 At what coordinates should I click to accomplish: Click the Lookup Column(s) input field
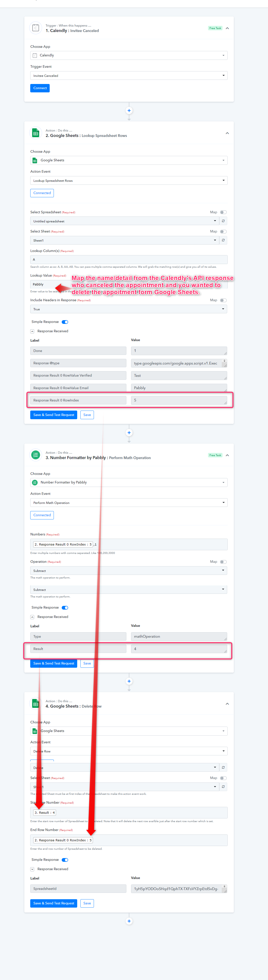(x=129, y=259)
